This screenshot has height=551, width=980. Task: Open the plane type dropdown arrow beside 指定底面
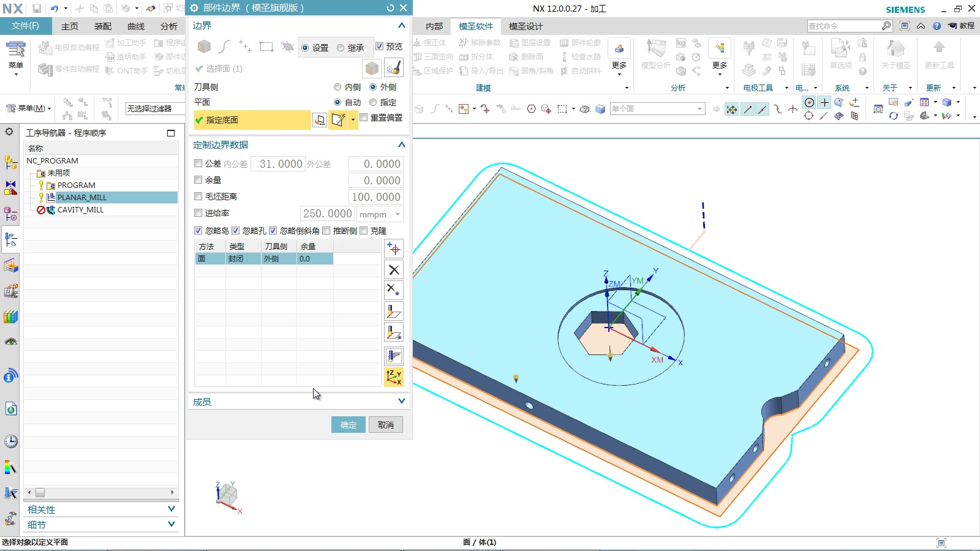click(353, 120)
